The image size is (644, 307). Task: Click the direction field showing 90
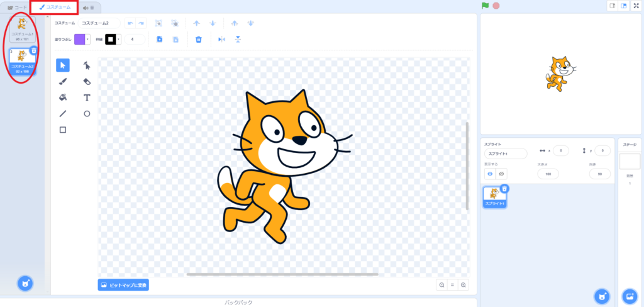[x=599, y=174]
